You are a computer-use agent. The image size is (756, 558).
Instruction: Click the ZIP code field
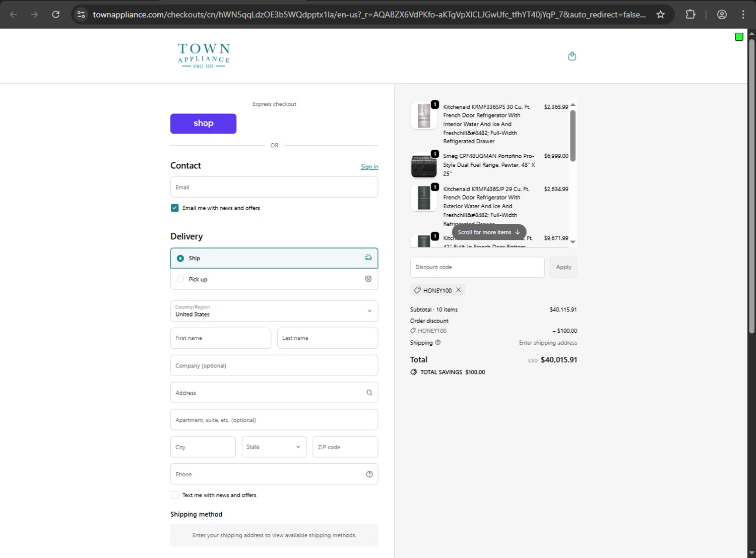pos(345,447)
